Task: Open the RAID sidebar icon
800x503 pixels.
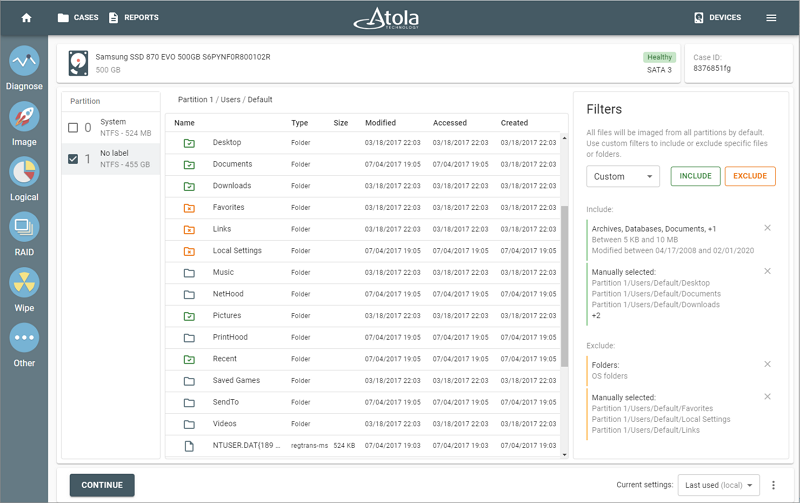Action: (24, 227)
